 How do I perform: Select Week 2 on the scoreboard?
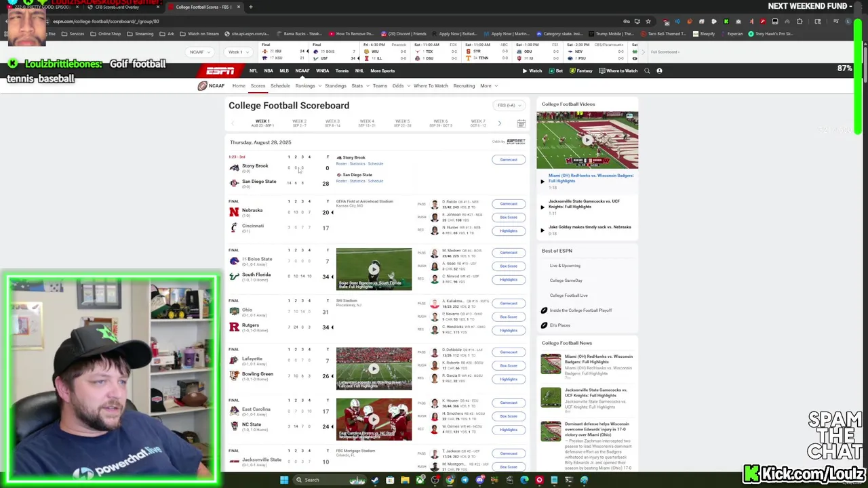[x=299, y=123]
